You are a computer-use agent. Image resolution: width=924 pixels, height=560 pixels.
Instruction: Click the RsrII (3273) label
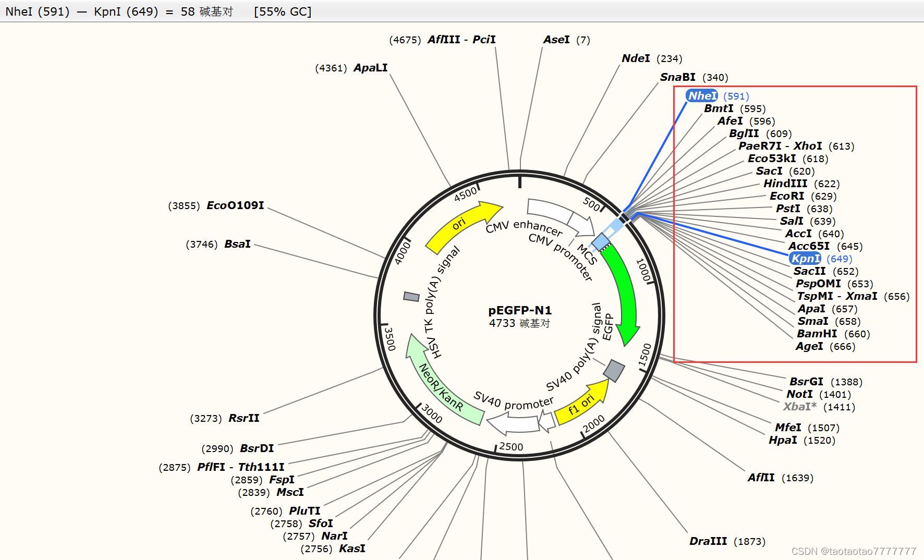click(x=225, y=418)
